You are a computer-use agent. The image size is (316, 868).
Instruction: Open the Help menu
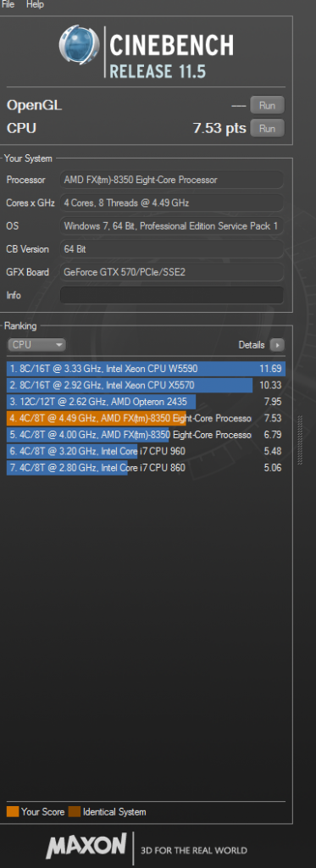[x=35, y=4]
